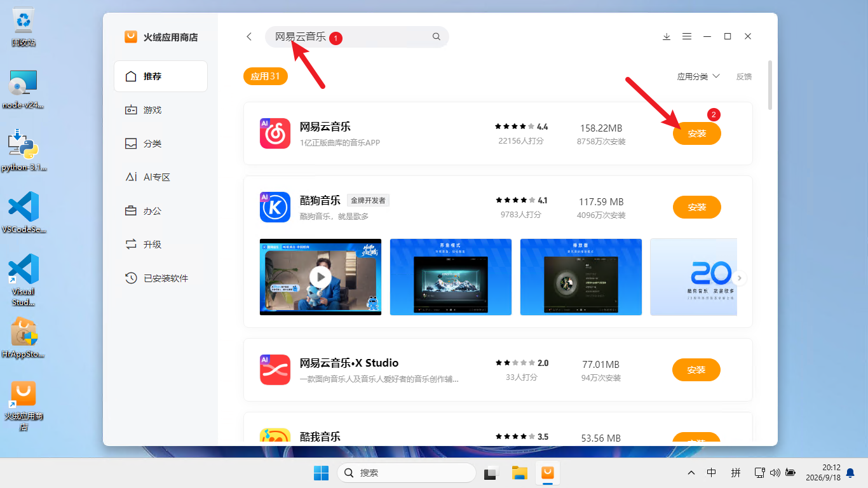Viewport: 868px width, 488px height.
Task: Click the magnifier icon in the search box
Action: coord(437,37)
